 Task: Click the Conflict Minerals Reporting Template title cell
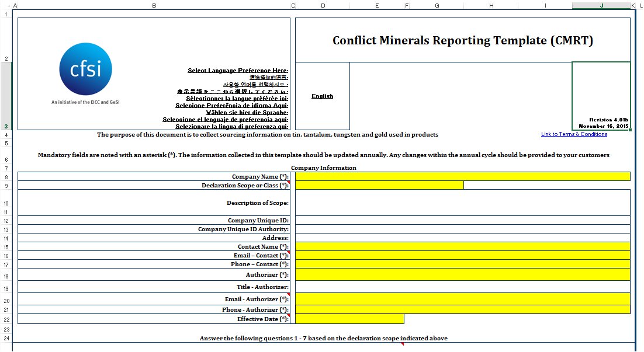[x=462, y=40]
